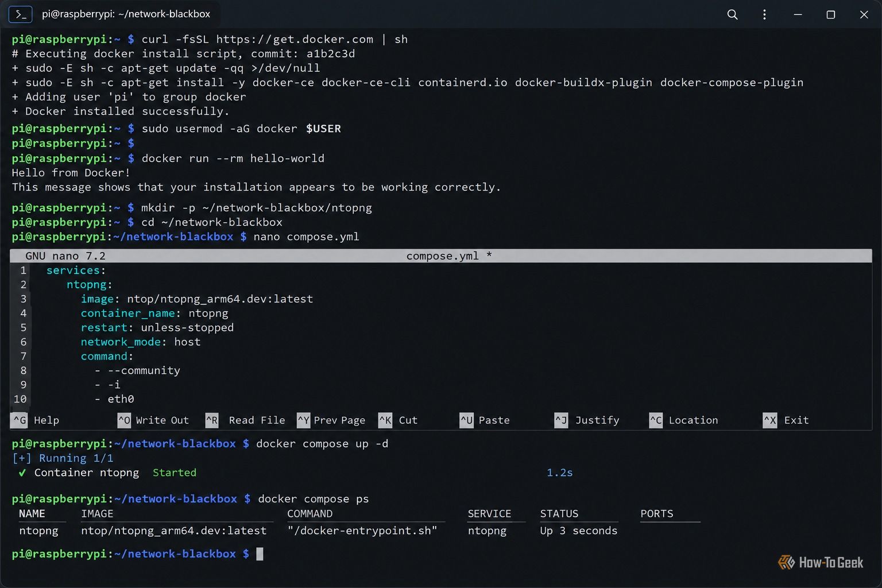Click the 'https://get.docker.com' URL in curl command
The height and width of the screenshot is (588, 882).
[x=295, y=40]
